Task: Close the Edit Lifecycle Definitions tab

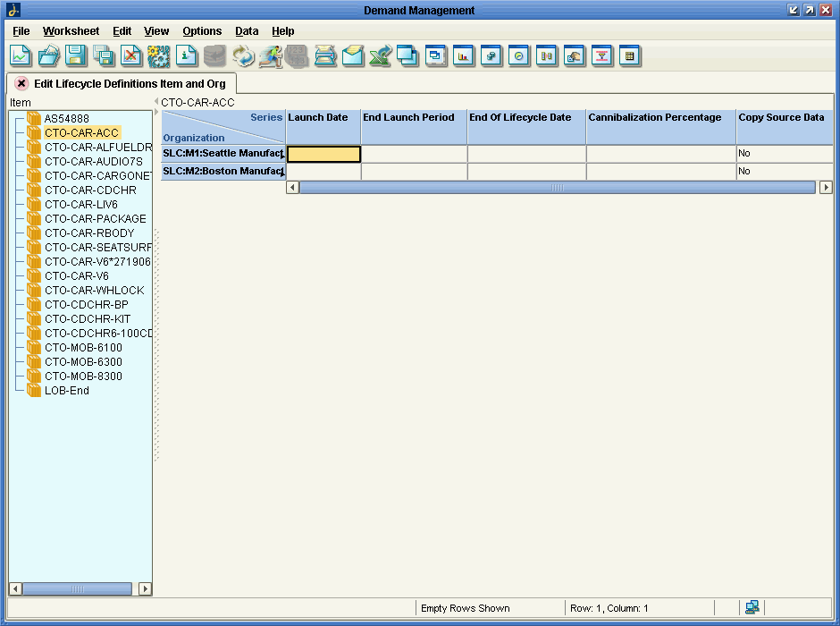Action: point(21,83)
